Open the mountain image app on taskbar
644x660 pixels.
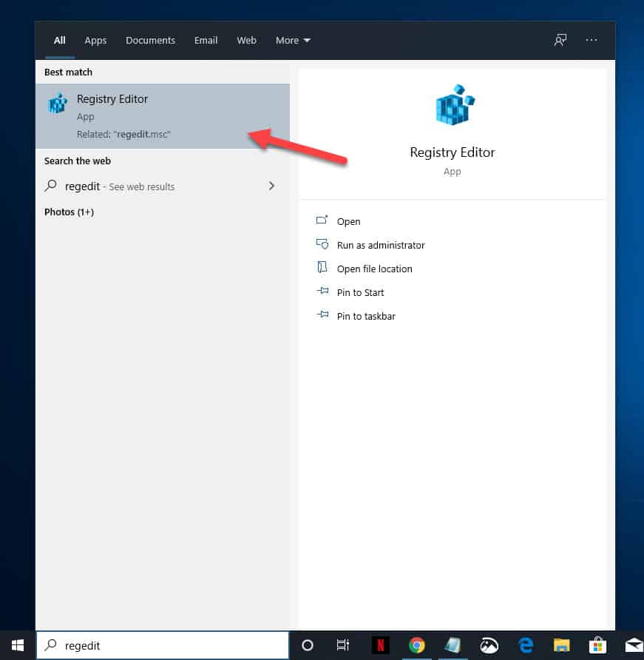(489, 645)
